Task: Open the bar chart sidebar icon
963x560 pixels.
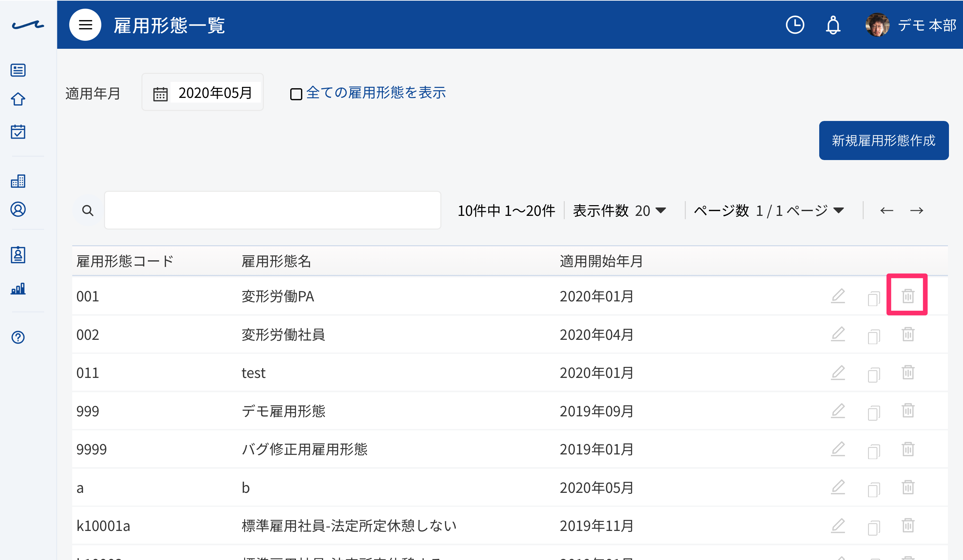Action: [x=18, y=288]
